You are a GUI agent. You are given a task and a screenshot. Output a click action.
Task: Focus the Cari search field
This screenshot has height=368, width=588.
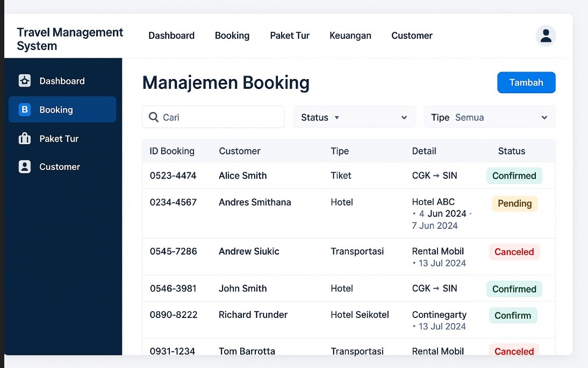tap(213, 117)
